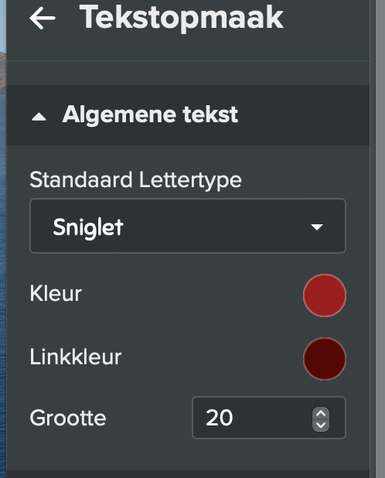Select the Sniglet font name text

pos(88,227)
